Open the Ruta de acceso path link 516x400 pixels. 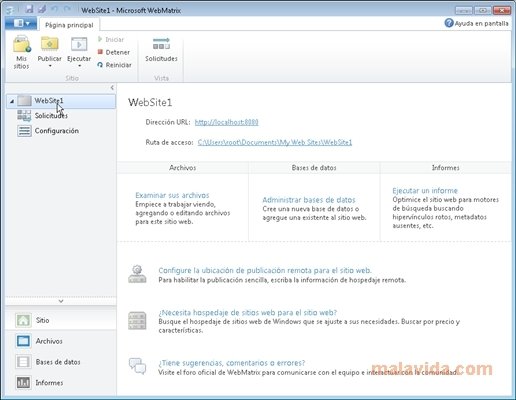275,142
